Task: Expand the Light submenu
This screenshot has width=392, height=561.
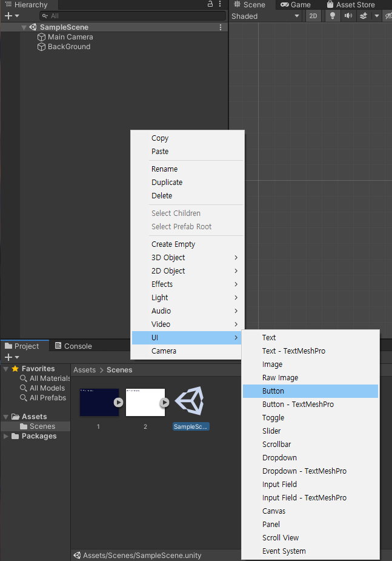Action: 188,297
